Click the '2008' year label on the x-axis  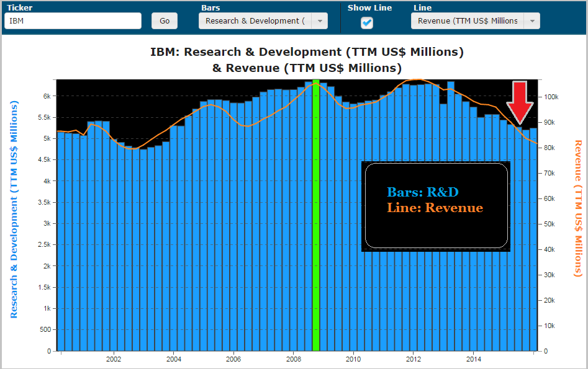(294, 359)
